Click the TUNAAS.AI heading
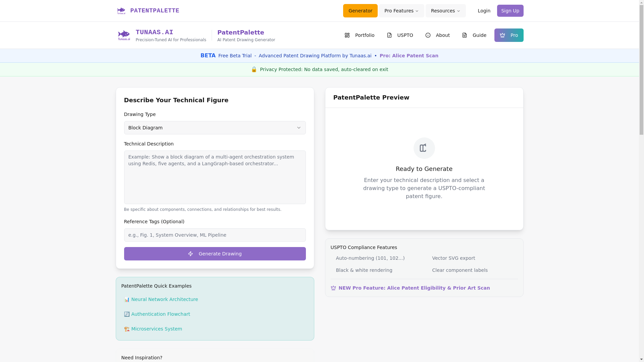 click(154, 32)
